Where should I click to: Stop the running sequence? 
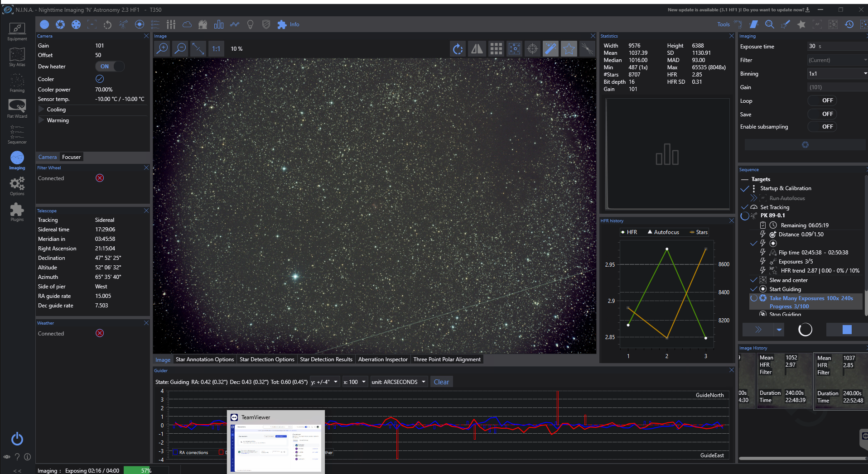[846, 330]
